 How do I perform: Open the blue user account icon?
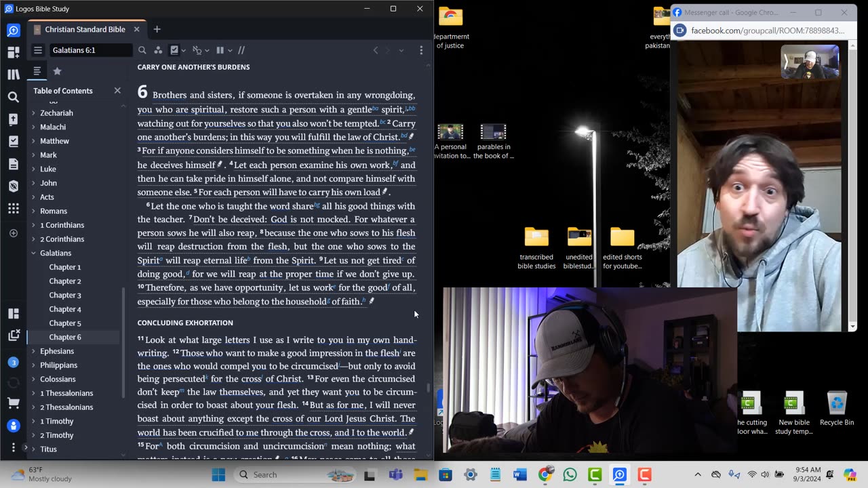click(x=14, y=426)
